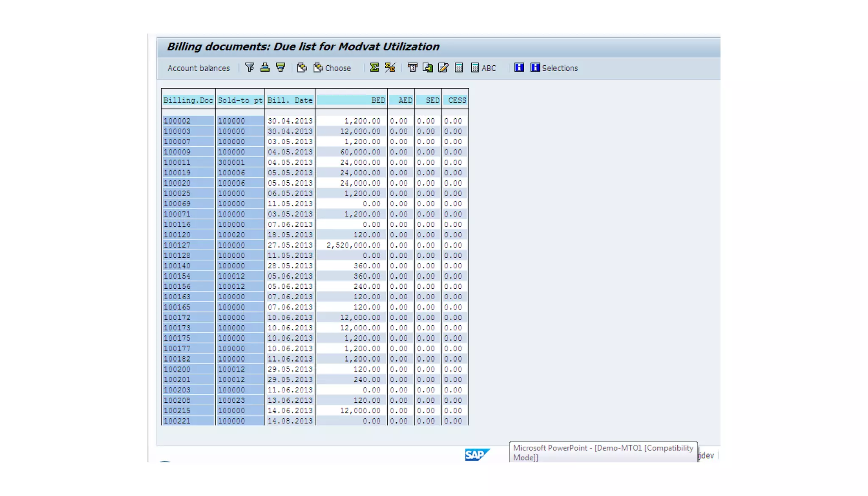Click the Billing.Doc column header
The width and height of the screenshot is (868, 496).
[188, 100]
